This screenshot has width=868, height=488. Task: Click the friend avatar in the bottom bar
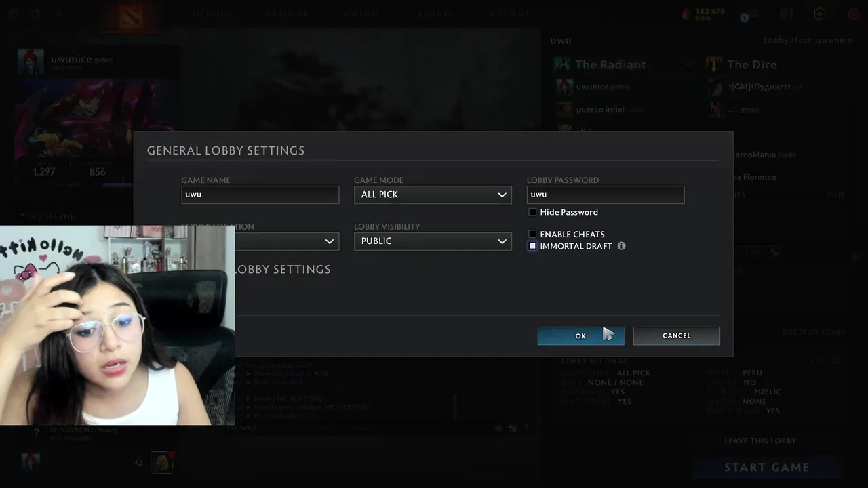point(161,462)
